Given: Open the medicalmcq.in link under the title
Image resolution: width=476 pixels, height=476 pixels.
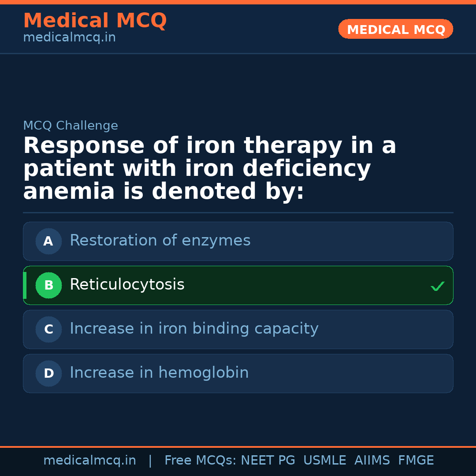Looking at the screenshot, I should coord(69,38).
